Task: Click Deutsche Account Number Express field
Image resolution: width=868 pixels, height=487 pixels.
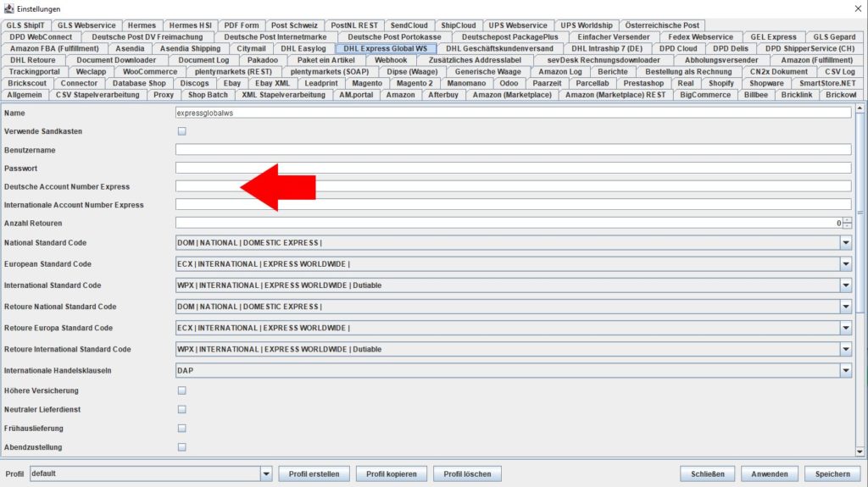Action: (x=513, y=186)
